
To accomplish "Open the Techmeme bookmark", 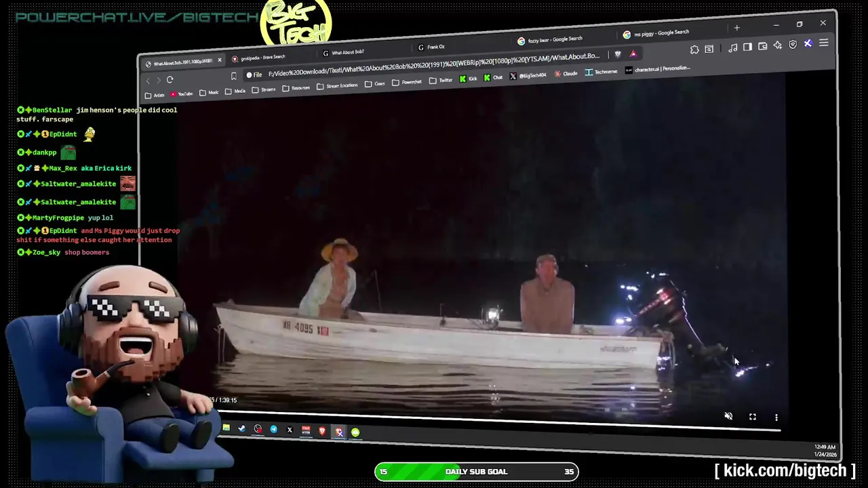I will (x=601, y=72).
